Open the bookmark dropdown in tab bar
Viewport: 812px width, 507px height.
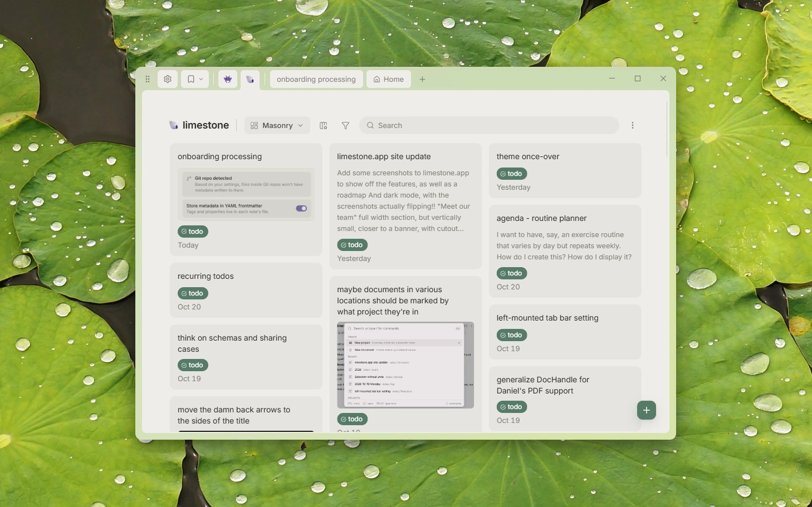tap(195, 79)
